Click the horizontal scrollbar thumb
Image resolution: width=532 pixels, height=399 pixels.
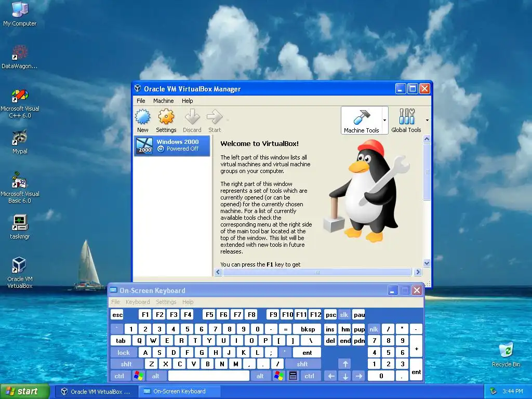(317, 272)
